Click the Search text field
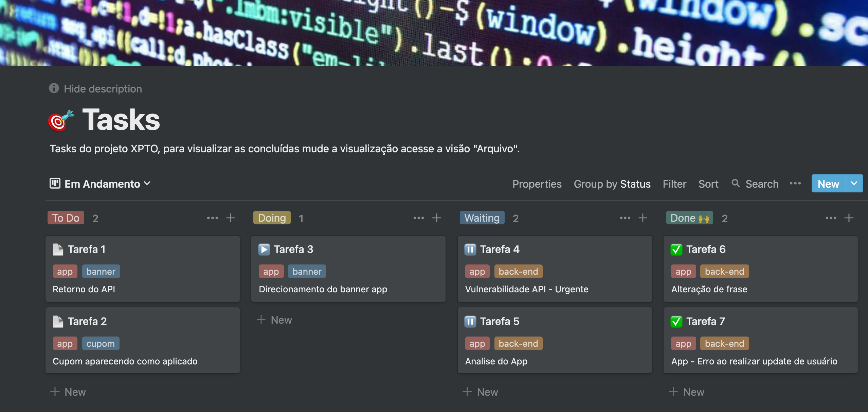868x412 pixels. 762,184
